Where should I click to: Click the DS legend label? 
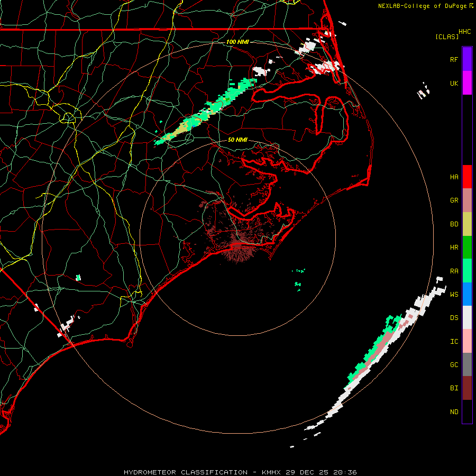(454, 317)
